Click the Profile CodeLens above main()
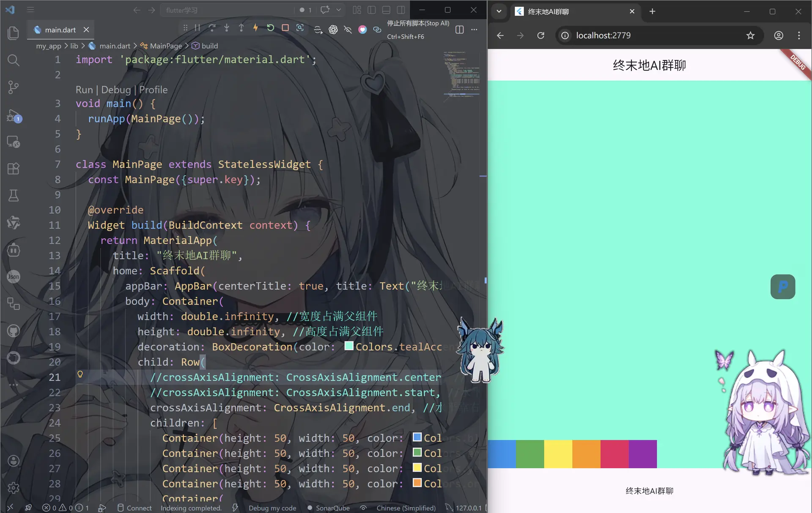 point(154,90)
